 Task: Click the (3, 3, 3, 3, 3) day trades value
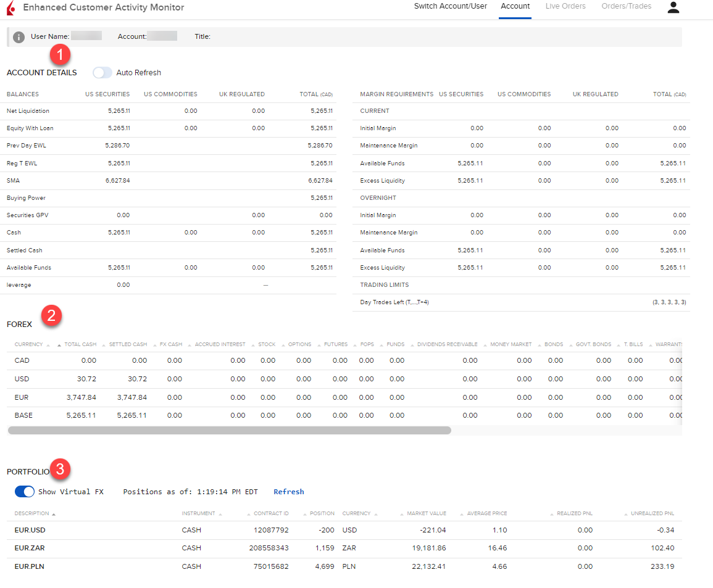(669, 302)
